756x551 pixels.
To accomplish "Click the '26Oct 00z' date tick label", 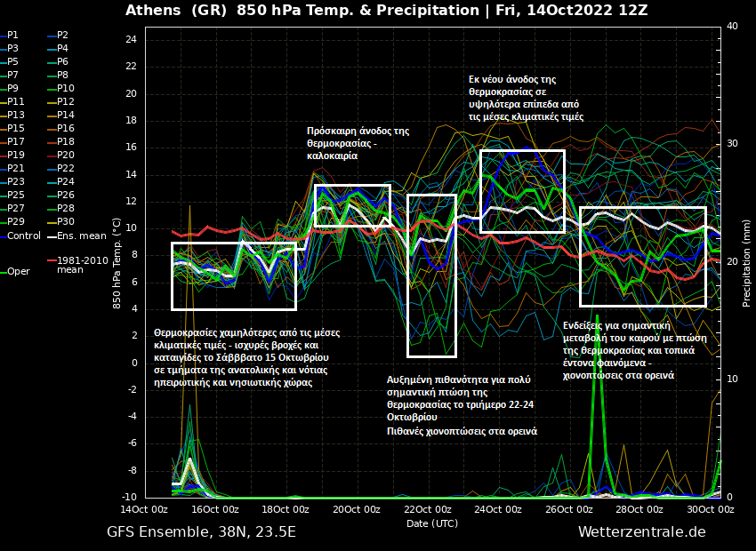I will pos(569,509).
